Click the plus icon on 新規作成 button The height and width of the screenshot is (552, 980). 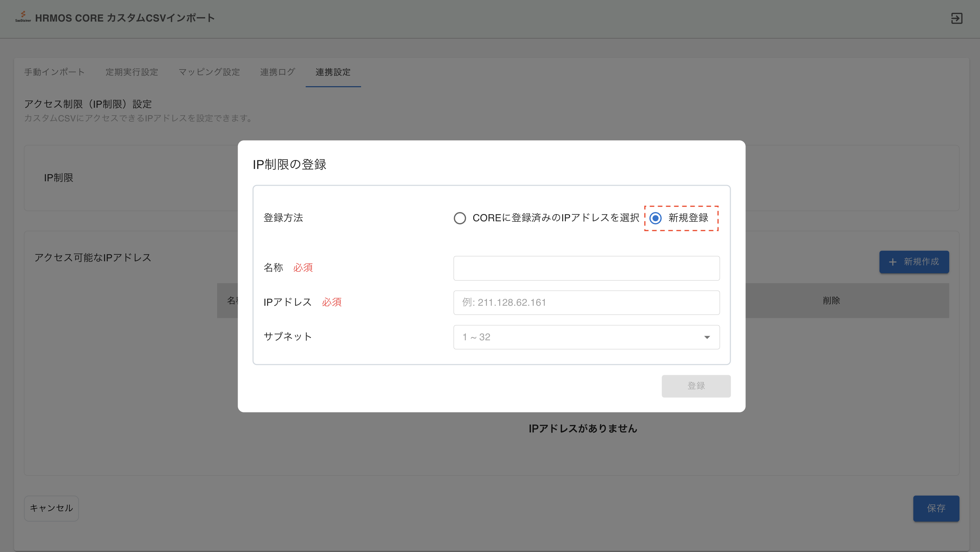click(x=892, y=262)
